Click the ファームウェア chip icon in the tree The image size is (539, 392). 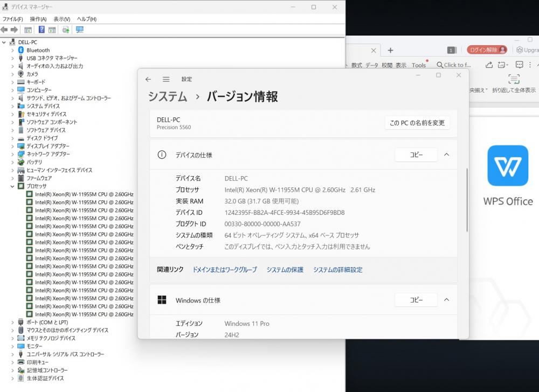click(21, 178)
